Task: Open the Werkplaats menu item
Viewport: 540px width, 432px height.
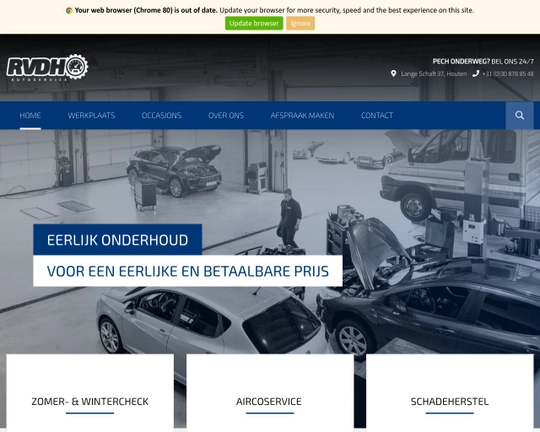Action: (x=91, y=115)
